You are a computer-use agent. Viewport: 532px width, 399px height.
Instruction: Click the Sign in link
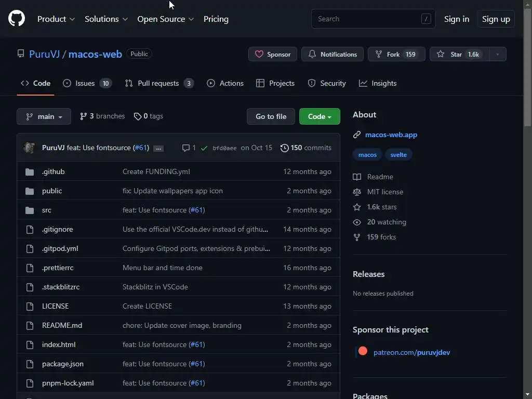[x=456, y=19]
